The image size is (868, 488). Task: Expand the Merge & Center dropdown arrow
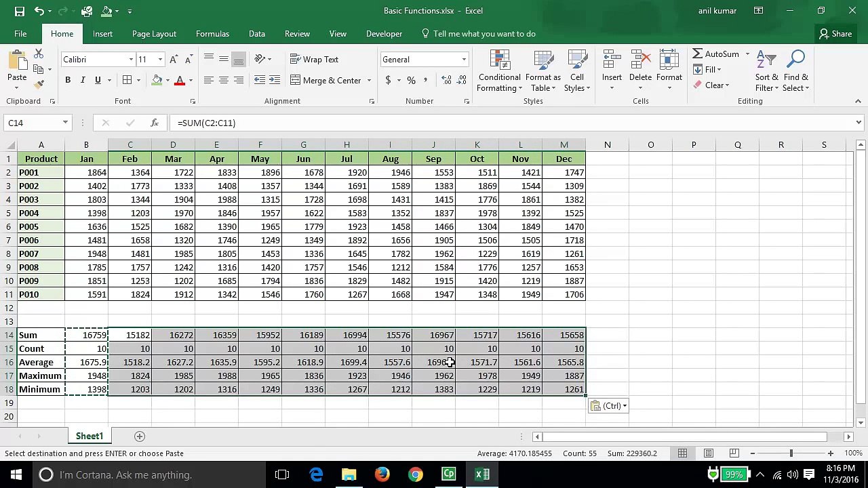pyautogui.click(x=369, y=80)
